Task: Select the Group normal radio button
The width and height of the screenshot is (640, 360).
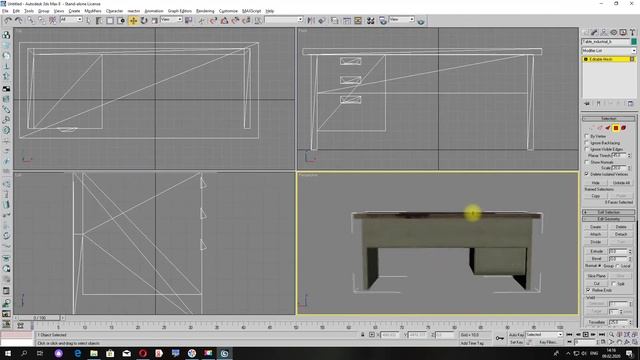Action: tap(600, 266)
